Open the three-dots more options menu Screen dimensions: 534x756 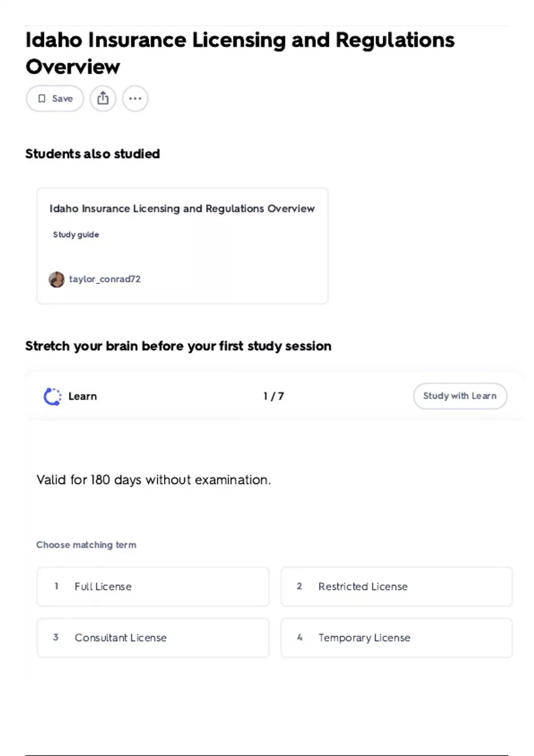(135, 98)
